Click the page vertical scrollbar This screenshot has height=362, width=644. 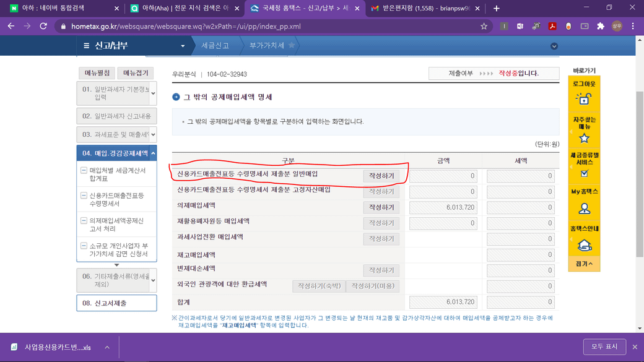coord(640,175)
